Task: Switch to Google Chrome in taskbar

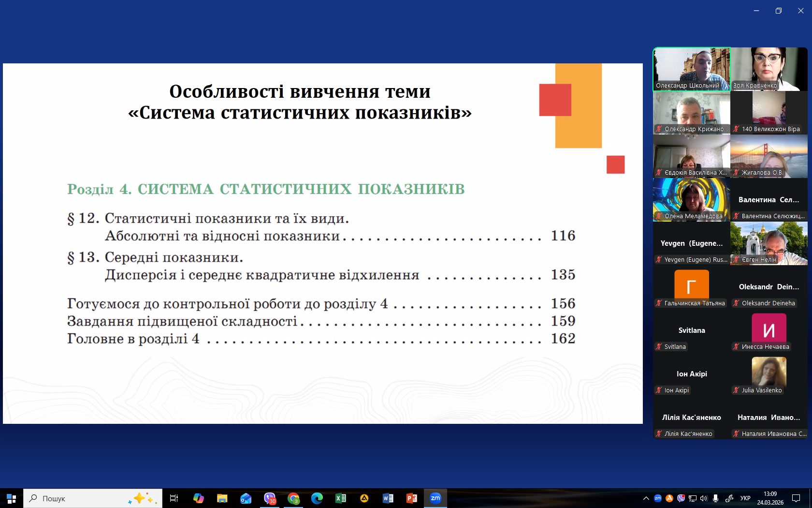Action: 293,498
